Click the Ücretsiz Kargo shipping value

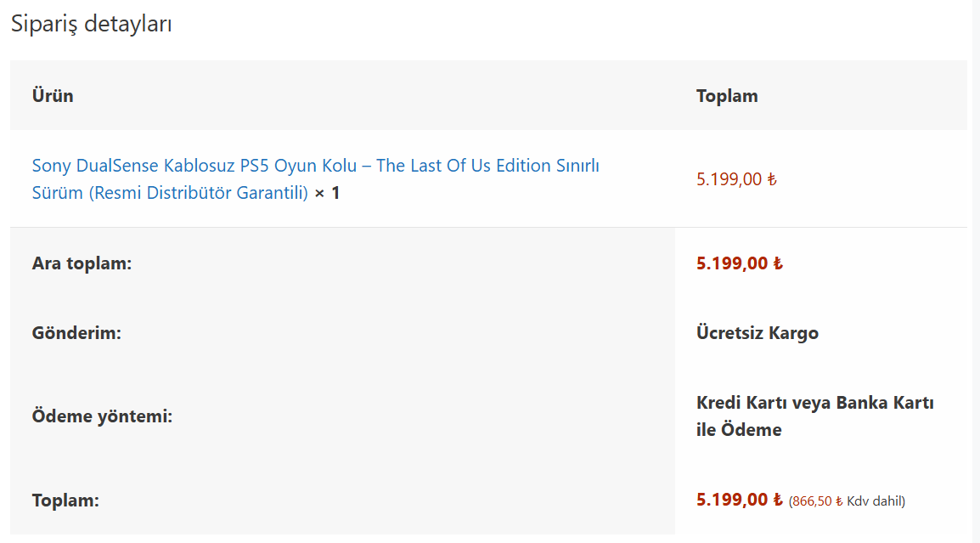point(758,333)
